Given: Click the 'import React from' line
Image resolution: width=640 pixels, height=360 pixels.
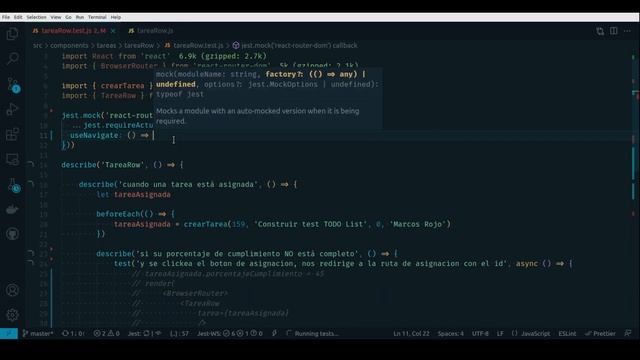Looking at the screenshot, I should pyautogui.click(x=116, y=56).
